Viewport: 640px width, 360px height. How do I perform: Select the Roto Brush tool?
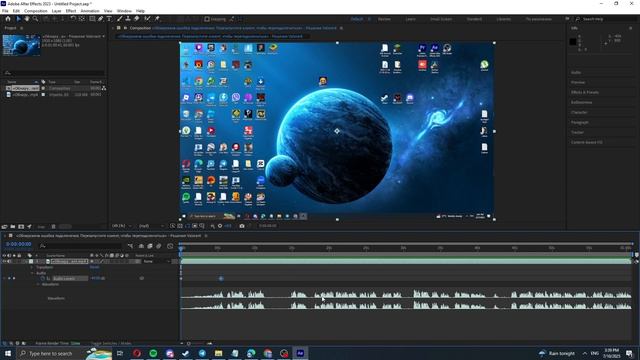coord(147,19)
